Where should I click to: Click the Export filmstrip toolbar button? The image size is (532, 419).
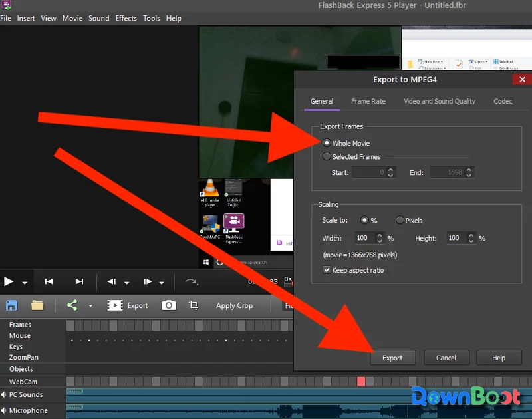128,305
